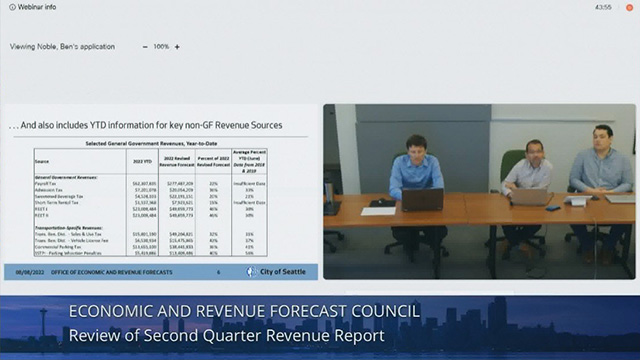Click the 'City of Seattle' footer text
The width and height of the screenshot is (640, 360).
(282, 272)
